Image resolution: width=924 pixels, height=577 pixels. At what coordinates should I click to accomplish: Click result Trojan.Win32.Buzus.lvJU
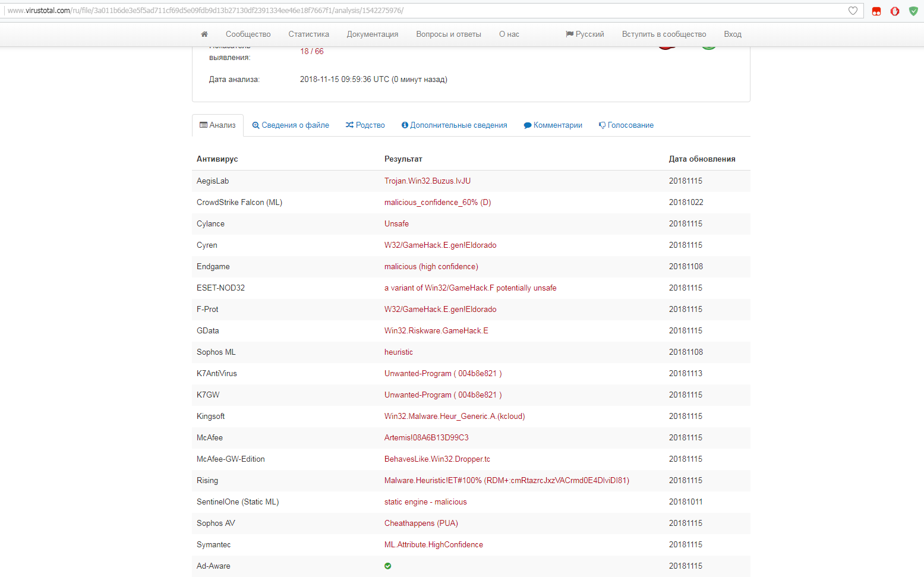[427, 181]
